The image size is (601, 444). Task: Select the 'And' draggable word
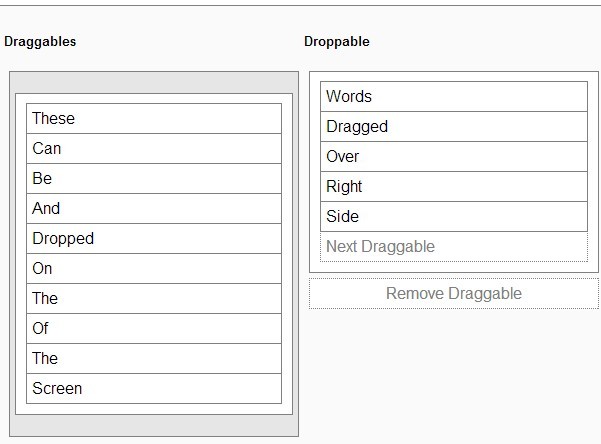[x=153, y=208]
